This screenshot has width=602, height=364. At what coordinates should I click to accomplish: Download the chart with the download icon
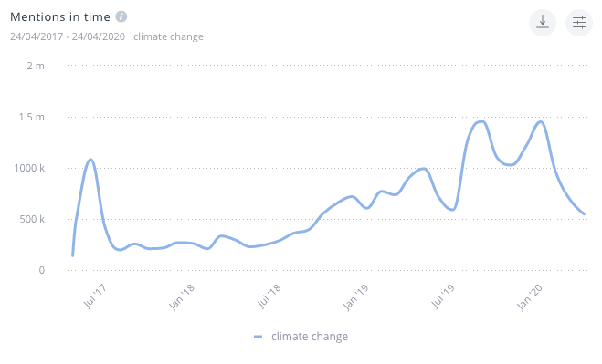(542, 23)
